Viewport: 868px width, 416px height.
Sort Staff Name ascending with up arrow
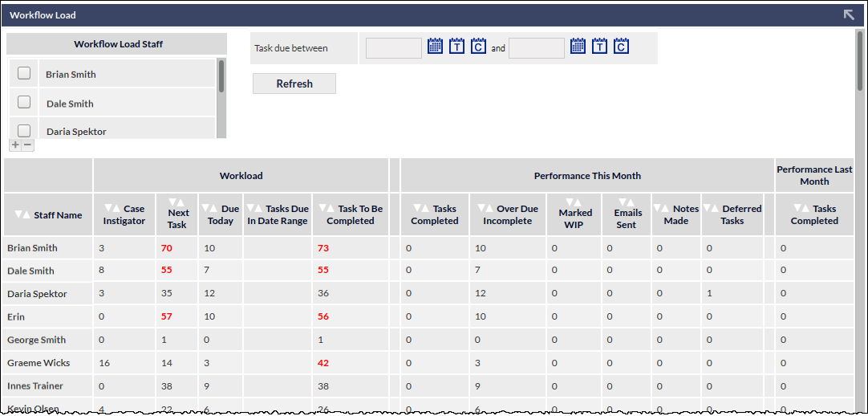tap(26, 215)
